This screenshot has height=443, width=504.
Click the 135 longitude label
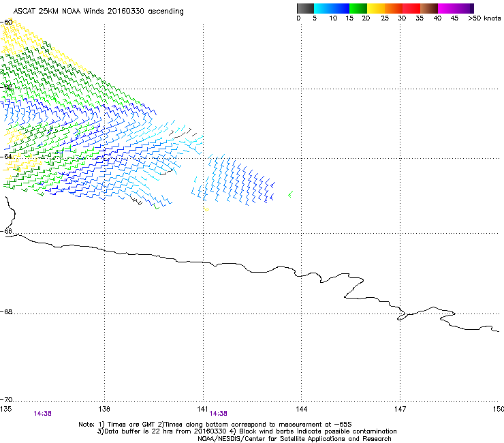[5, 409]
